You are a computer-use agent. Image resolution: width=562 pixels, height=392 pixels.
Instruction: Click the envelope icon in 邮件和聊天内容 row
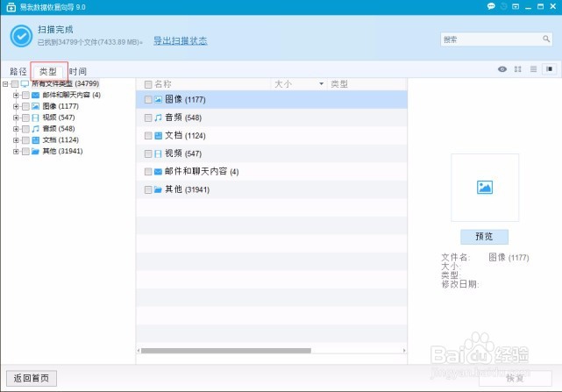[x=158, y=171]
